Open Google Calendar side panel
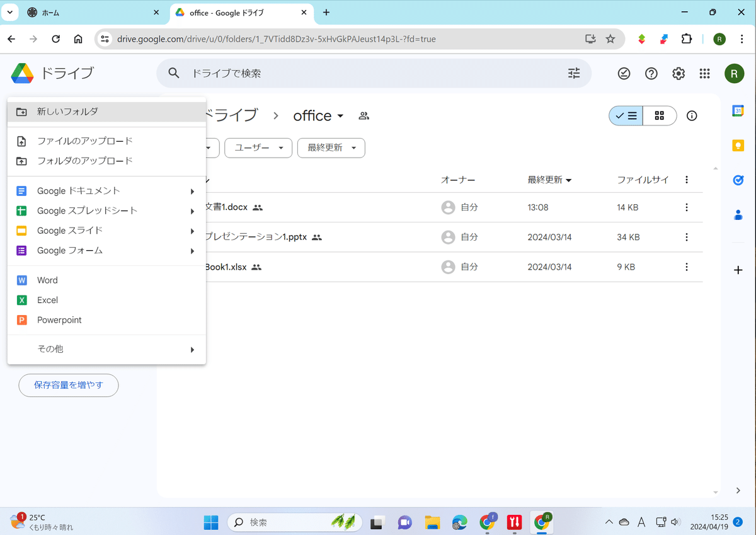The image size is (756, 535). pos(738,111)
